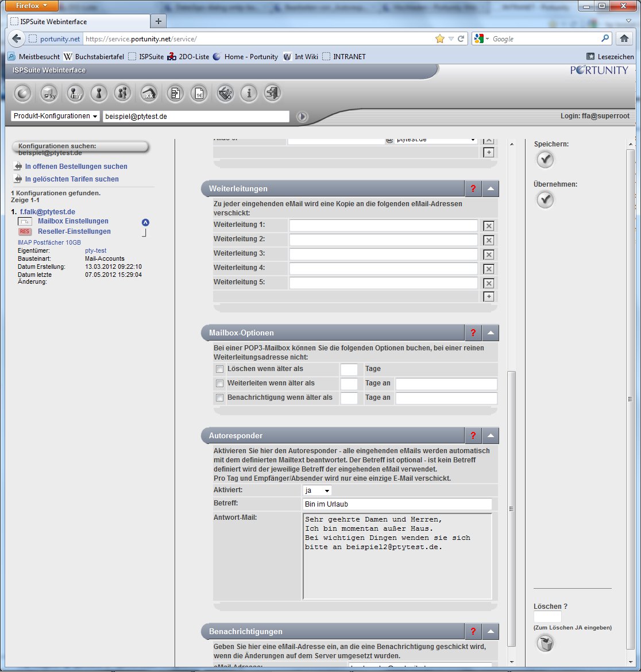
Task: Click the search go arrow button
Action: coord(302,117)
